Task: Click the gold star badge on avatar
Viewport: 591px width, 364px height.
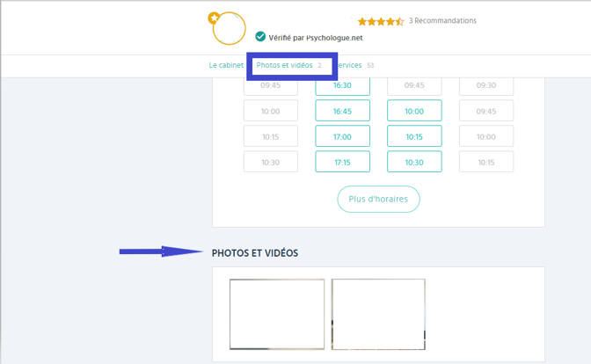Action: click(x=214, y=18)
